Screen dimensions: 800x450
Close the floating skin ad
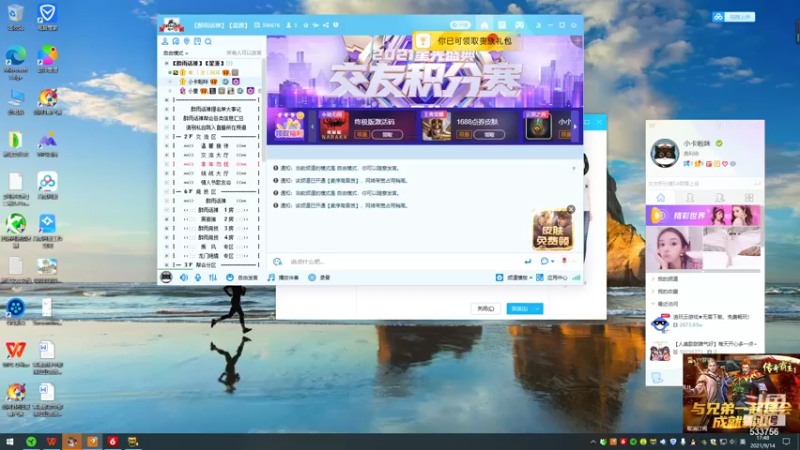(571, 209)
